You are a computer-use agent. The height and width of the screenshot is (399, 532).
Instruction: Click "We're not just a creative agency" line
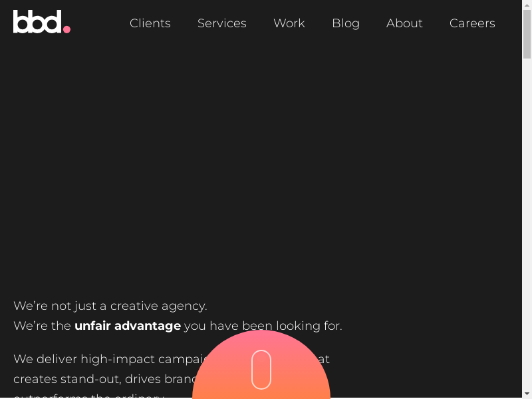tap(110, 306)
